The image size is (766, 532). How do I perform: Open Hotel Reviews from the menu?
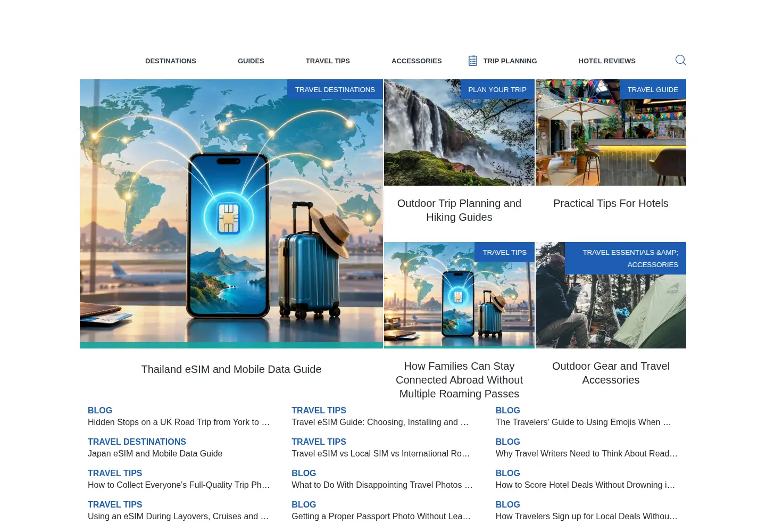607,61
